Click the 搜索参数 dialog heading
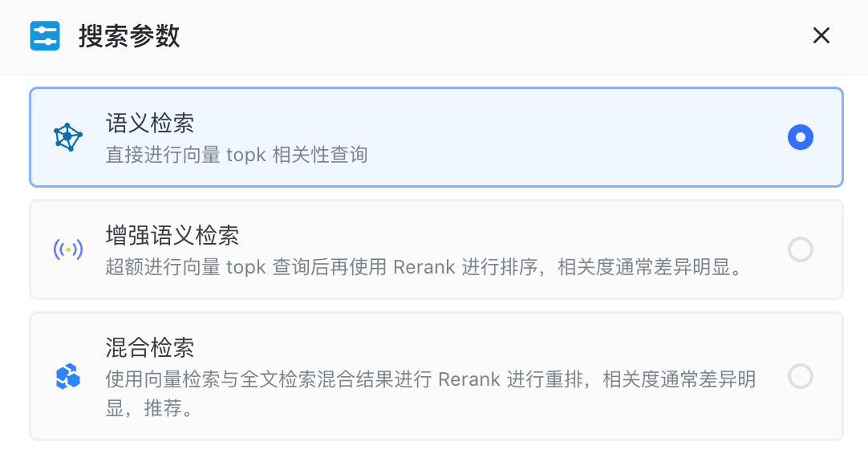This screenshot has height=470, width=868. pyautogui.click(x=129, y=36)
